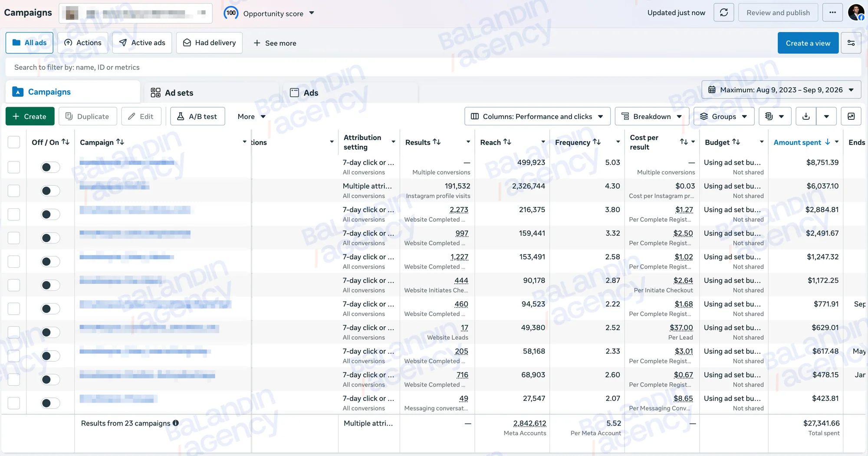Expand the Opportunity score dropdown
Viewport: 868px width, 456px height.
[312, 13]
